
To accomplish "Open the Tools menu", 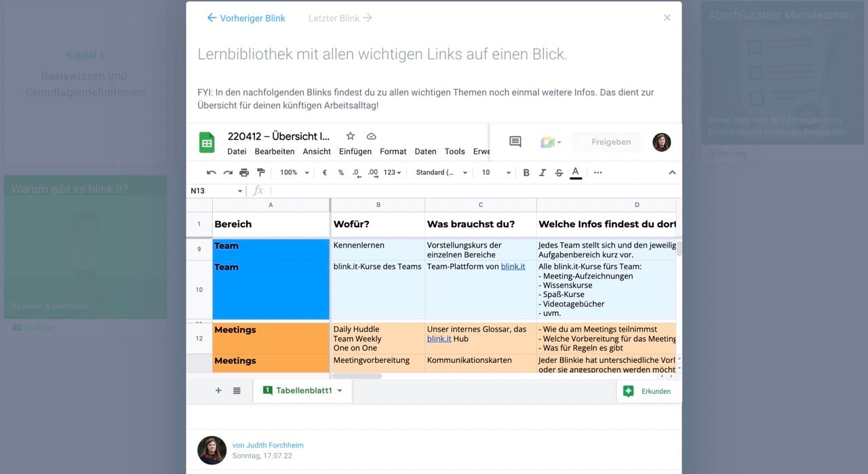I will tap(455, 151).
